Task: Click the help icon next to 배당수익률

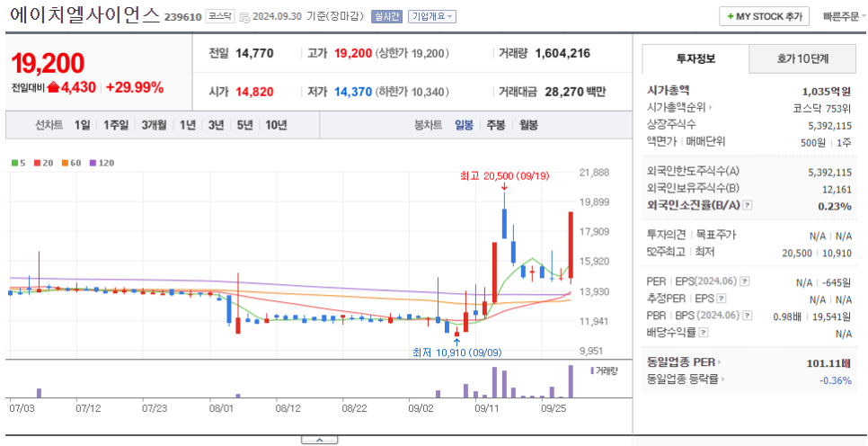Action: 703,333
